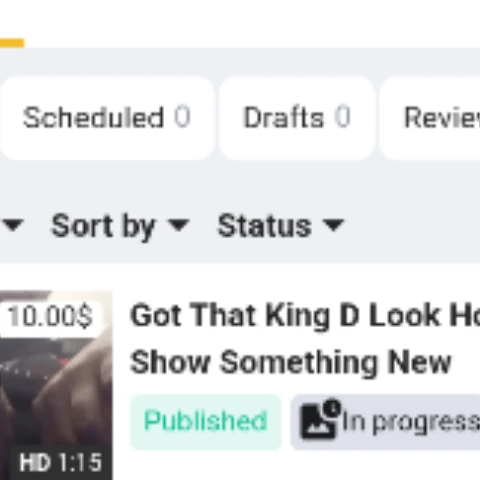Click the caret arrow beside Sort by
This screenshot has height=480, width=480.
(179, 226)
